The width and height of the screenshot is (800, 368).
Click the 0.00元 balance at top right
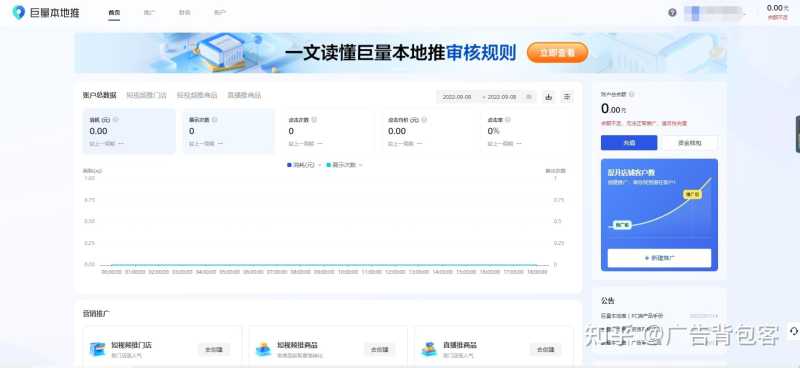(x=778, y=8)
